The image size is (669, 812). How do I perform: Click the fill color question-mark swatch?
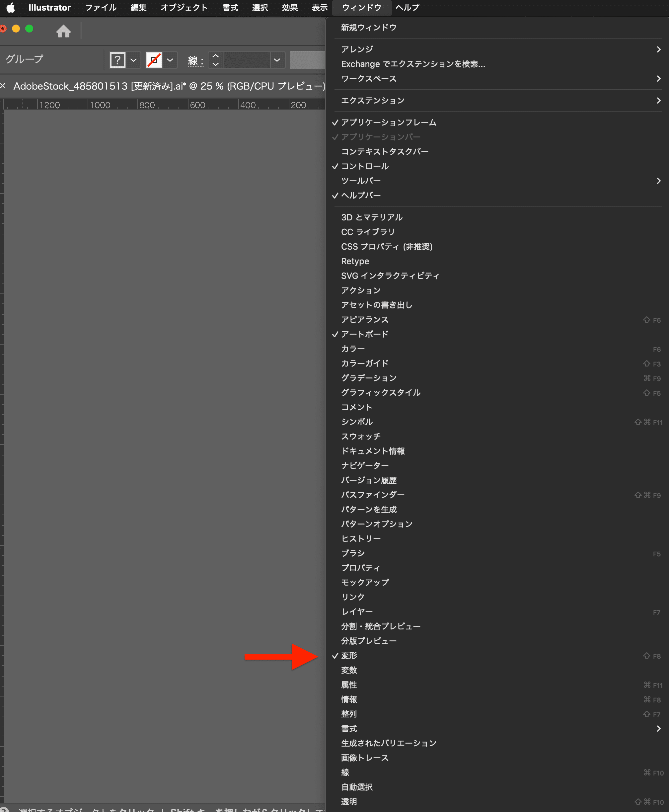pos(117,60)
